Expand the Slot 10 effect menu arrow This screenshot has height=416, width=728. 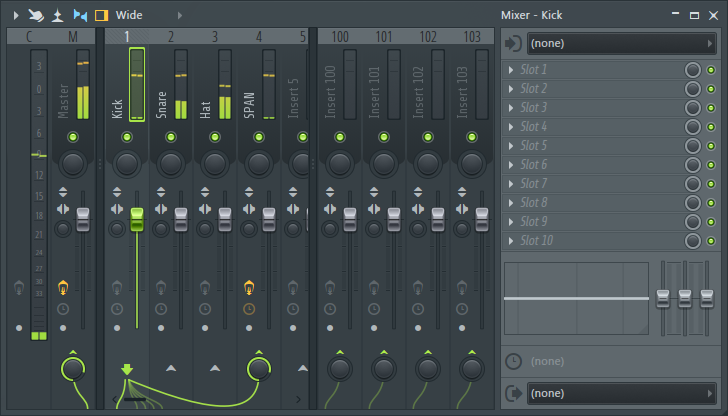coord(511,241)
